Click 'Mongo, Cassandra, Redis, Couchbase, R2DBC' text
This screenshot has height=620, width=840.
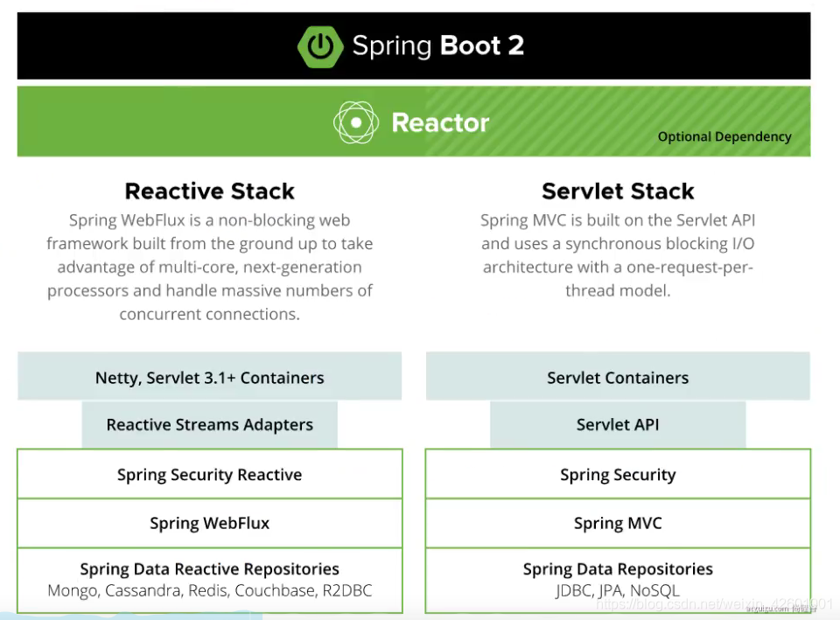click(x=209, y=590)
